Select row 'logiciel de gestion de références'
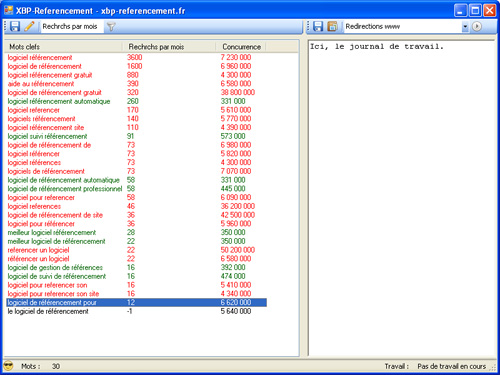This screenshot has height=375, width=500. pos(136,267)
